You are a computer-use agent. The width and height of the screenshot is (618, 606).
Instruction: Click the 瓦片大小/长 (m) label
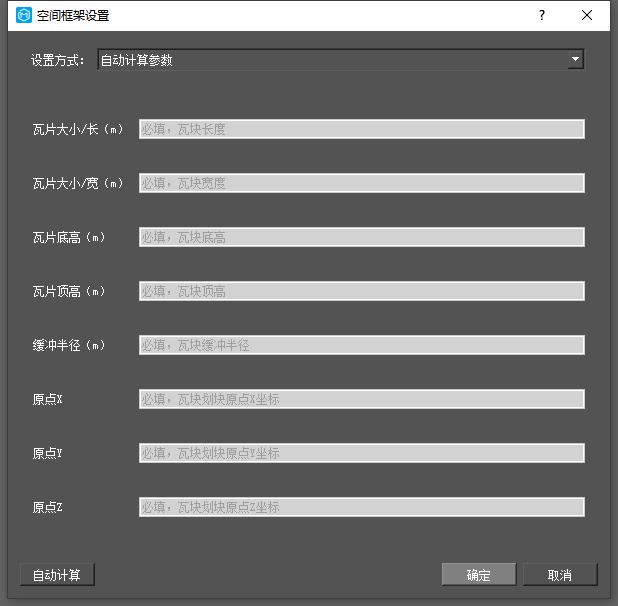pos(78,129)
